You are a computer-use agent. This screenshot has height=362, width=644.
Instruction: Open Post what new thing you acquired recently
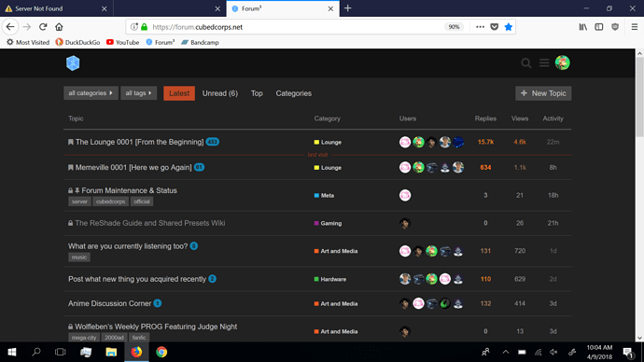click(137, 279)
